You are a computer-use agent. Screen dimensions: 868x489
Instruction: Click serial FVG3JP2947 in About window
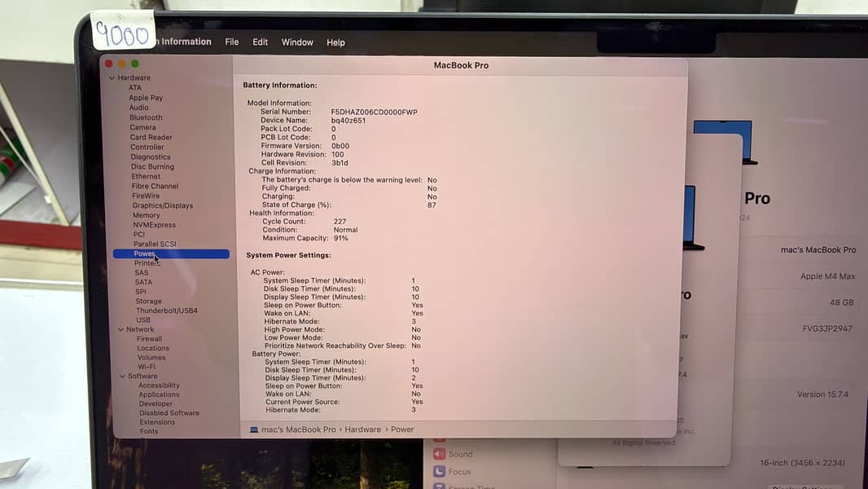coord(827,329)
